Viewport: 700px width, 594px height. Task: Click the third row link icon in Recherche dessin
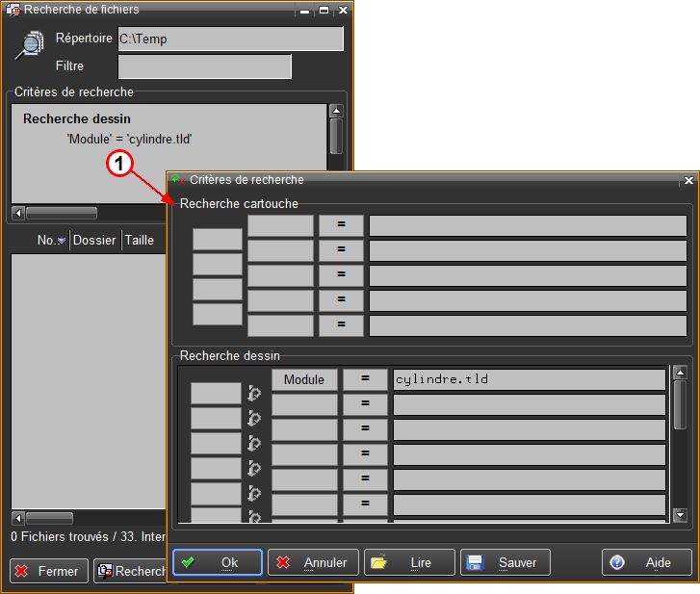(x=255, y=443)
